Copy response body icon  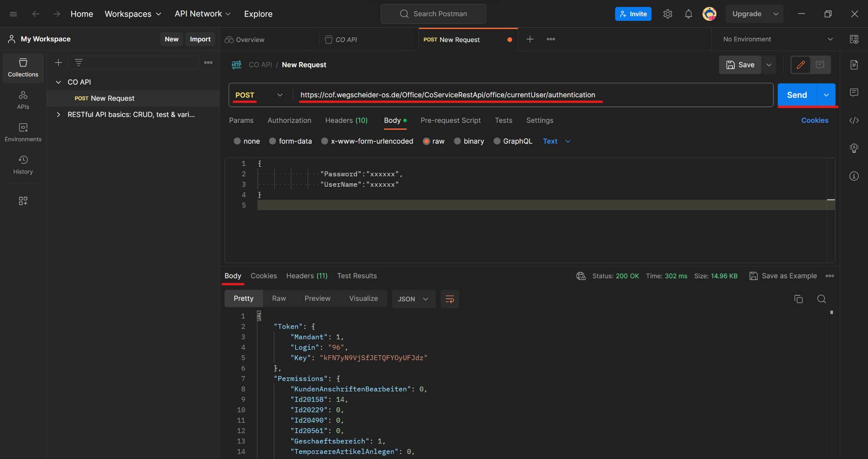[x=799, y=299]
